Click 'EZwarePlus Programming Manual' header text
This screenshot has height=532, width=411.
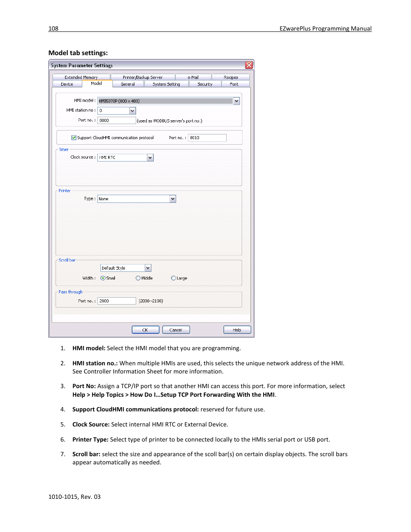326,28
